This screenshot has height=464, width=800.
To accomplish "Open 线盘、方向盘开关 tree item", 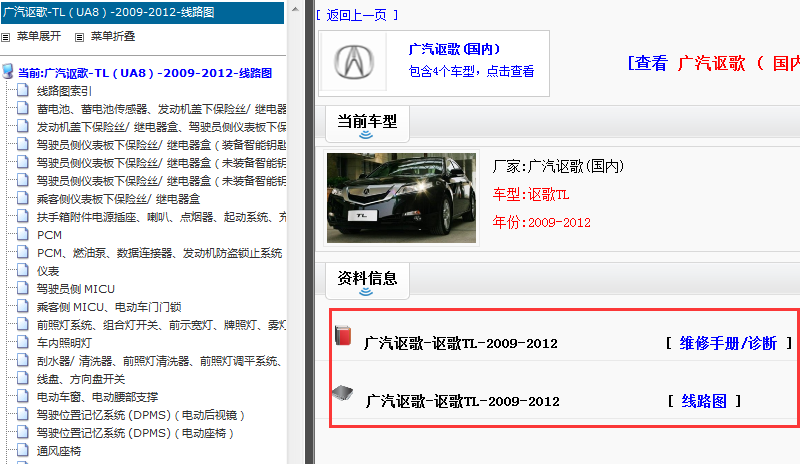I will pyautogui.click(x=81, y=379).
